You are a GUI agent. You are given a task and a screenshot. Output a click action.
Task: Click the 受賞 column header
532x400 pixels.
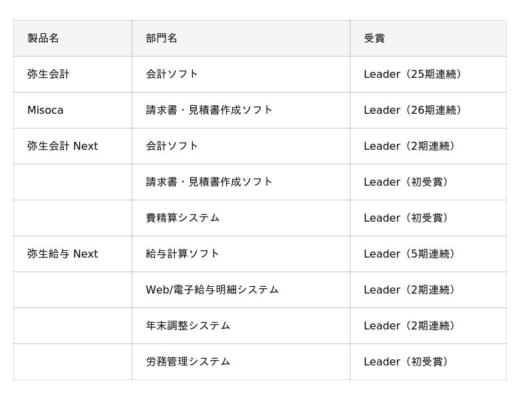pos(374,38)
